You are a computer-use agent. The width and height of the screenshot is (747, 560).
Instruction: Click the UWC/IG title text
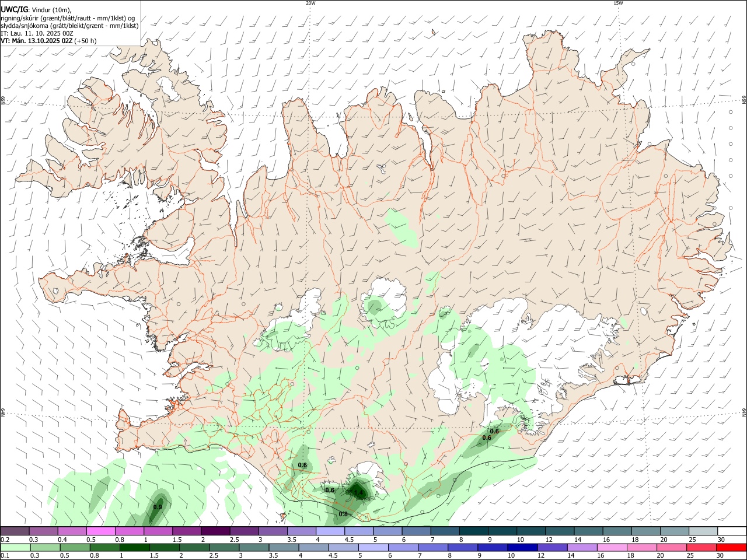[x=14, y=9]
